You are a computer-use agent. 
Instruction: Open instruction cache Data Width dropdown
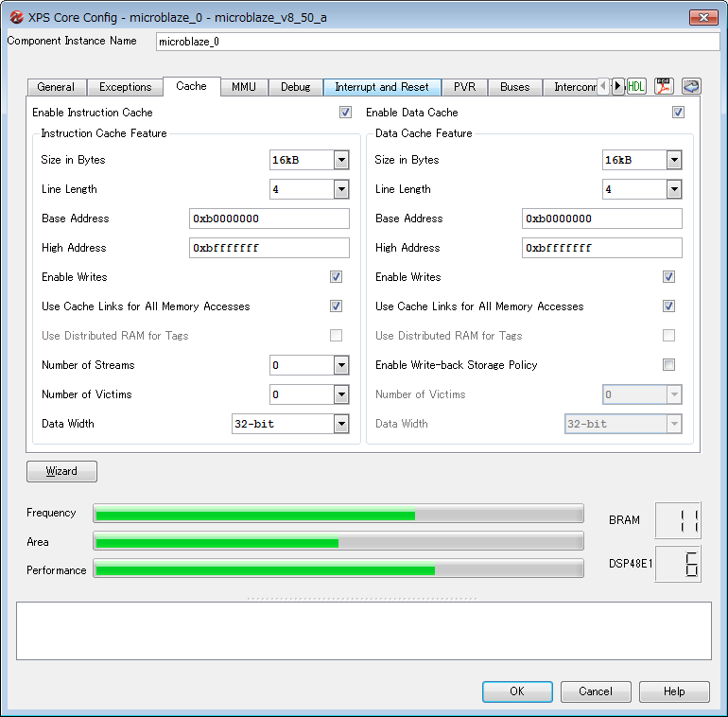[340, 424]
